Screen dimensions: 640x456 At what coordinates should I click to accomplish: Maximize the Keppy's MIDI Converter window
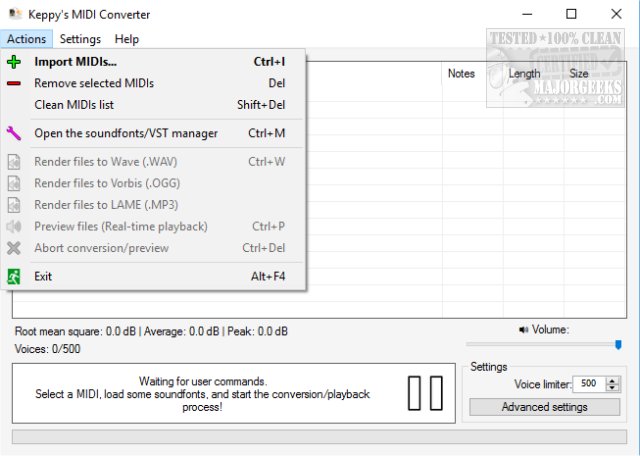point(571,14)
